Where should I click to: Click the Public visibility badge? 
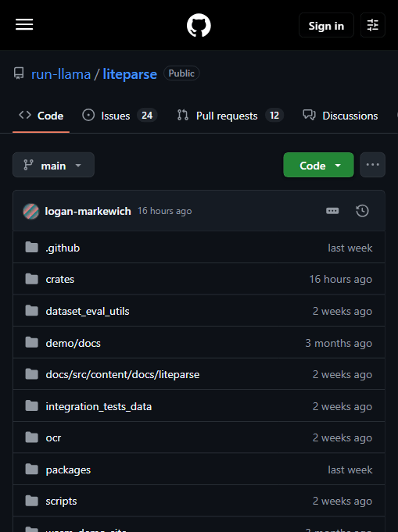(x=181, y=73)
